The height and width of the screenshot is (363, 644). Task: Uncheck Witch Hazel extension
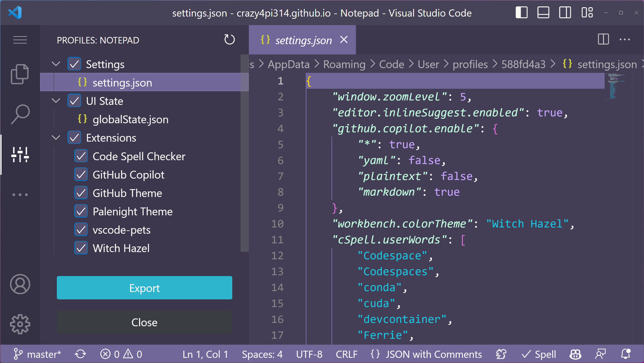81,248
